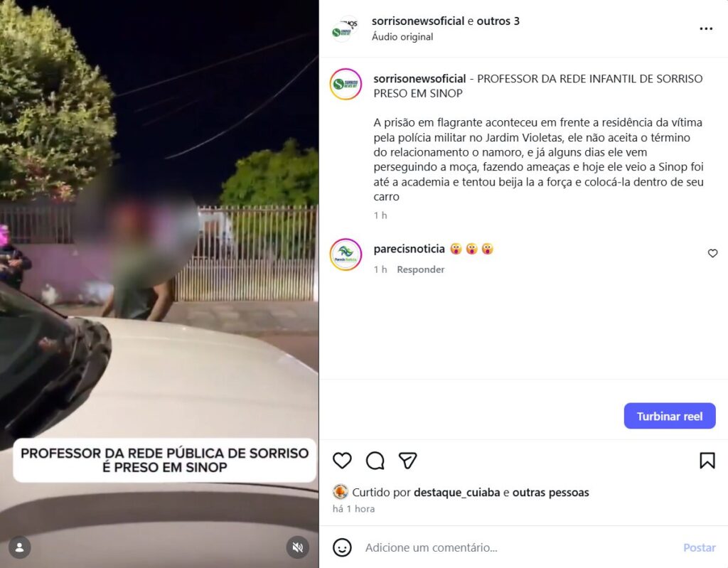Like the reel with the heart icon
The height and width of the screenshot is (568, 728).
coord(342,460)
